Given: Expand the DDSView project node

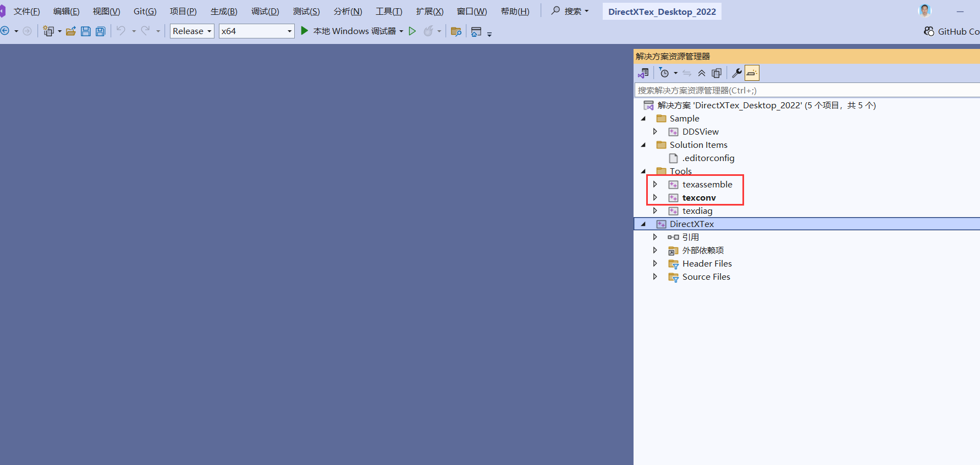Looking at the screenshot, I should coord(655,132).
